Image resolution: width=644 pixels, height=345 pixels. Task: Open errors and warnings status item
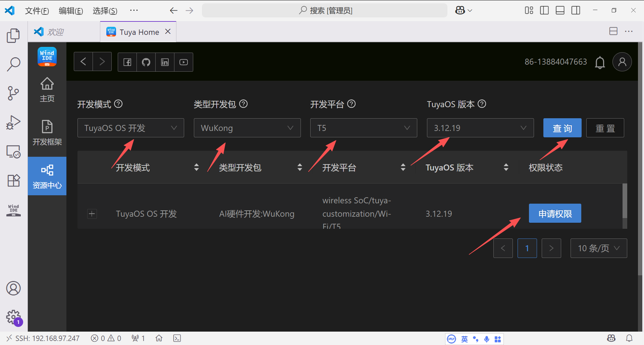coord(106,338)
